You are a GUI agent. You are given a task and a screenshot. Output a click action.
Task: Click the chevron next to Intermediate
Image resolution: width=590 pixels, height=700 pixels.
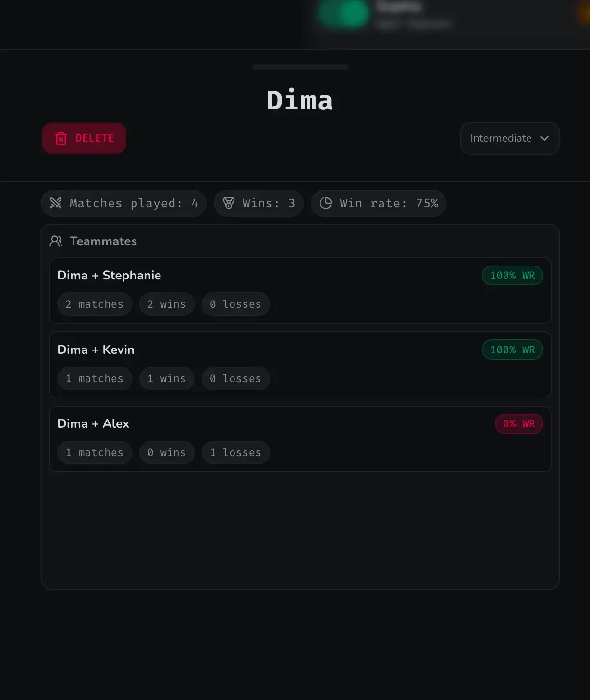tap(544, 138)
